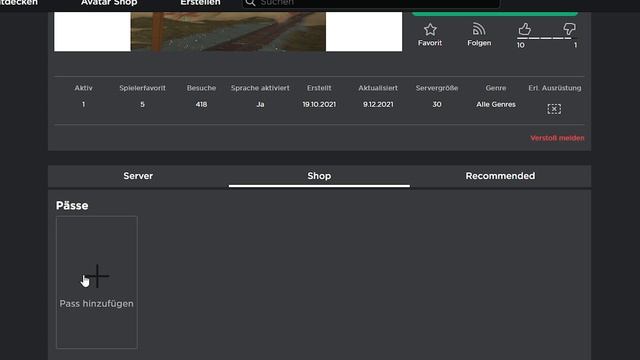
Task: Click the Genre value Alle Genres
Action: click(x=496, y=104)
